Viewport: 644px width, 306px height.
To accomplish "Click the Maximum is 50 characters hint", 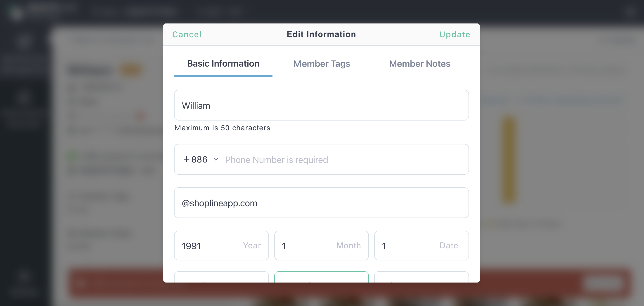I will pyautogui.click(x=222, y=128).
